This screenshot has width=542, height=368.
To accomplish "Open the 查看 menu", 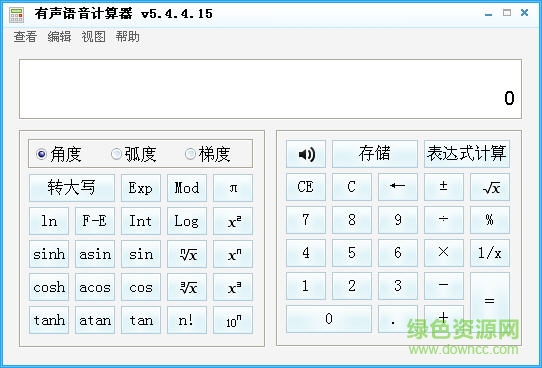I will 25,36.
